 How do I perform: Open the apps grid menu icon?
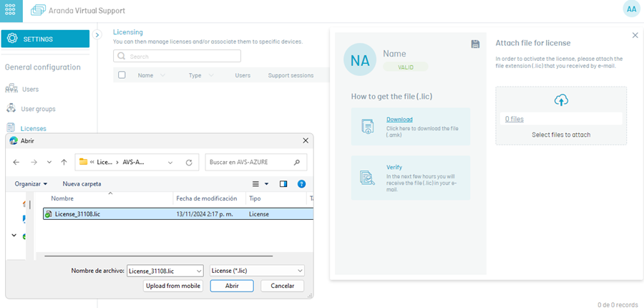coord(11,11)
